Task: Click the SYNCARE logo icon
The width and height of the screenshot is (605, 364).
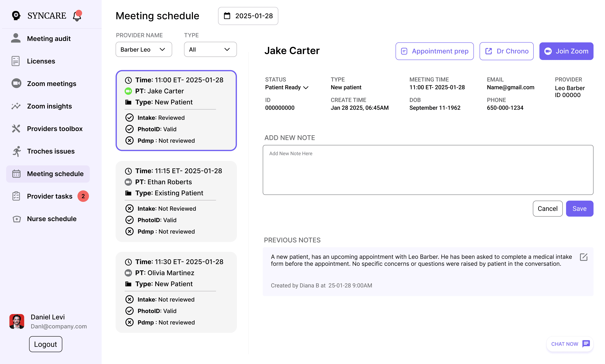Action: click(16, 16)
